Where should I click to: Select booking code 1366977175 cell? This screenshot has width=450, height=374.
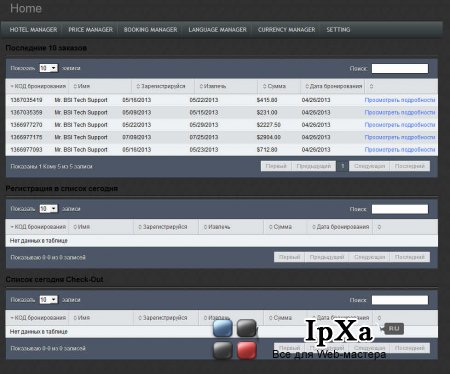click(26, 137)
